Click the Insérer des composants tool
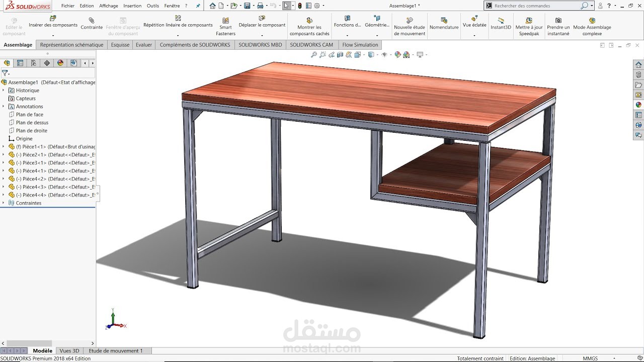Image resolution: width=644 pixels, height=362 pixels. click(53, 21)
